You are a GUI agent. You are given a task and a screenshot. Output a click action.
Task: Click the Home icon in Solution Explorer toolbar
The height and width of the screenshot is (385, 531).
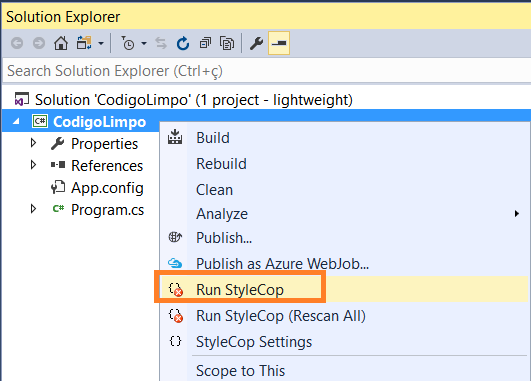tap(61, 43)
